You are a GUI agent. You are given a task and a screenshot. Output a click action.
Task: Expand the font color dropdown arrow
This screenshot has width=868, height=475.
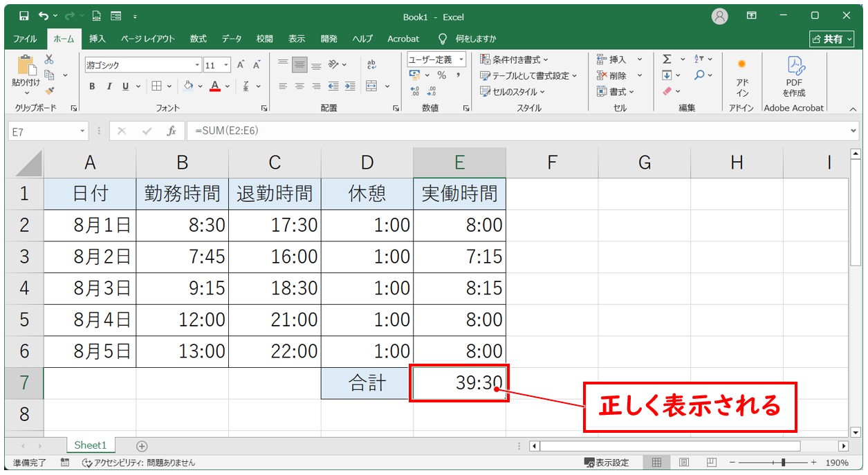[x=228, y=86]
